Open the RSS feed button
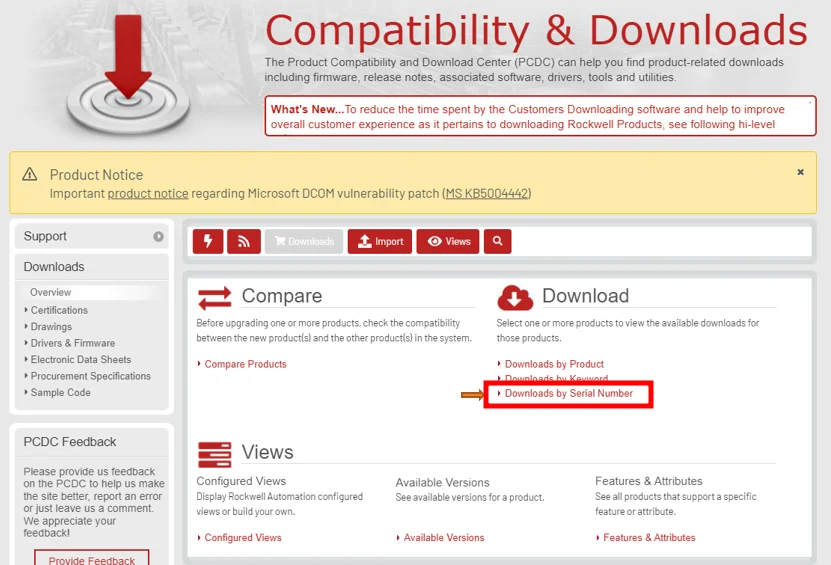This screenshot has width=831, height=565. tap(244, 241)
